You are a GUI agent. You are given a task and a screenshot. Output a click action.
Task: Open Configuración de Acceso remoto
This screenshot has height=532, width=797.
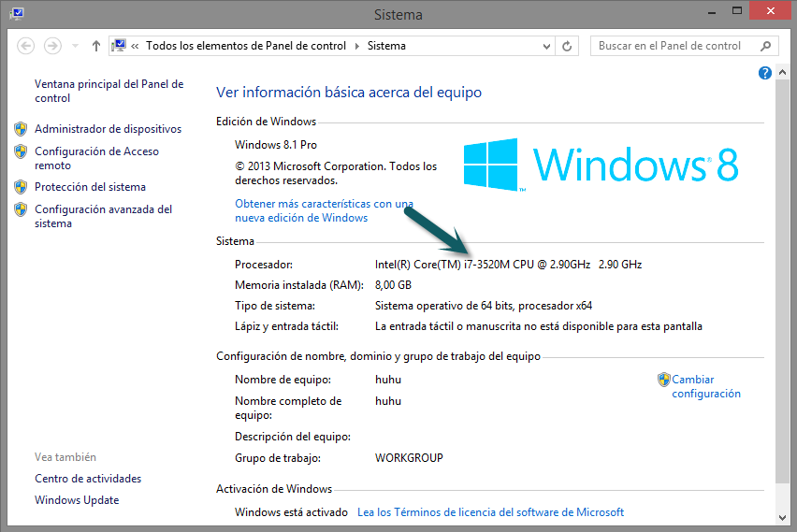[x=96, y=158]
